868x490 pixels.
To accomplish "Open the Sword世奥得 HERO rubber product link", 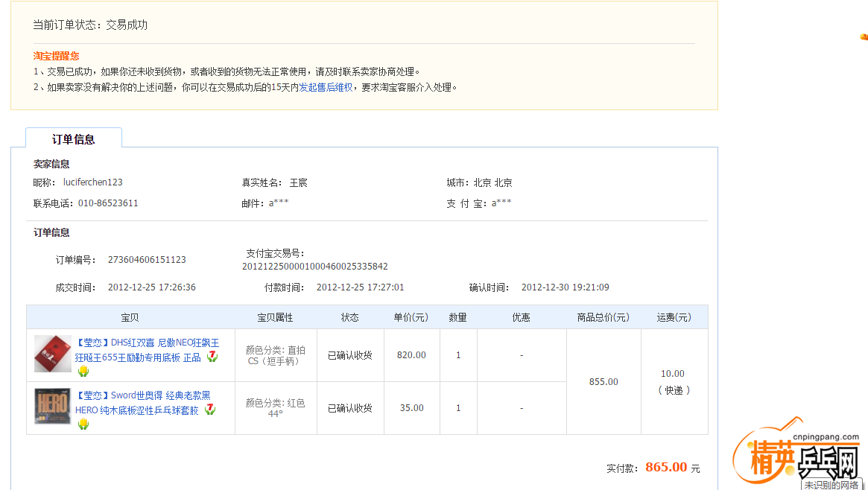I will click(143, 403).
